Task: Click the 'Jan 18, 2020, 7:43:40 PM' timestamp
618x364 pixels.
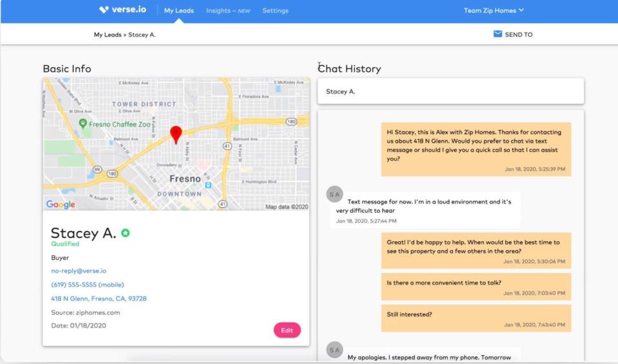Action: (534, 325)
